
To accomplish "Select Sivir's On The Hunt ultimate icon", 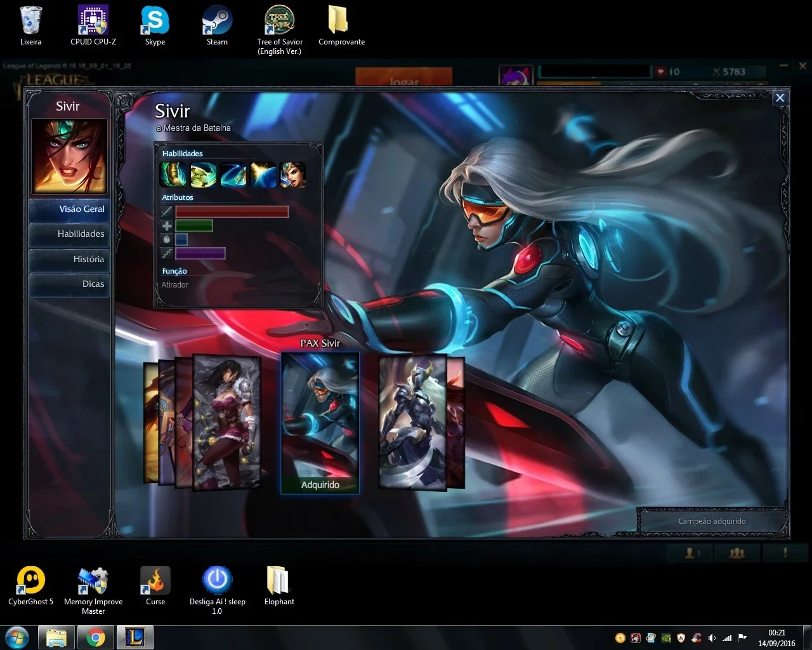I will 292,175.
